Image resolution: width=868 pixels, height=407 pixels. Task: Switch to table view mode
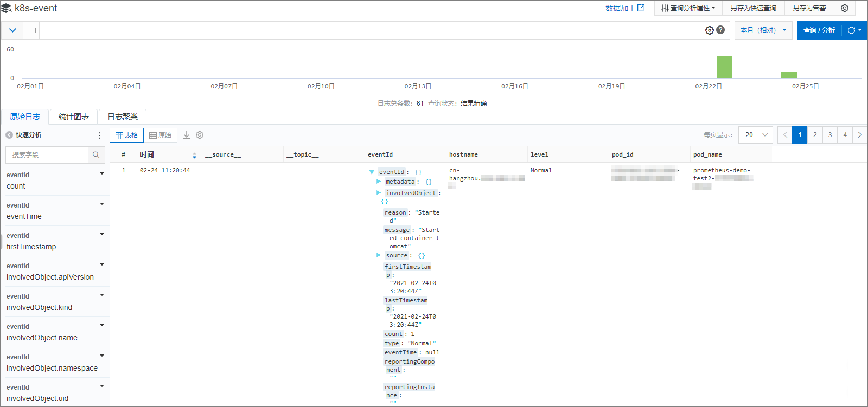pos(126,135)
